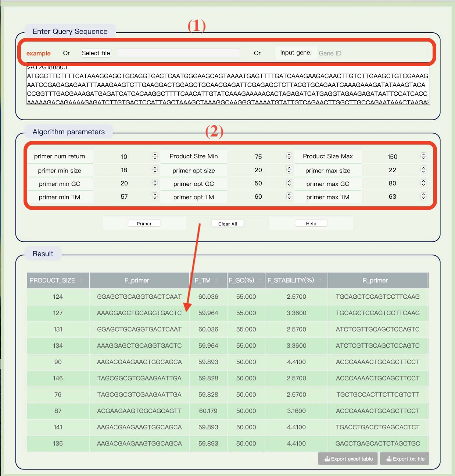
Task: Click the red example link
Action: click(x=38, y=53)
